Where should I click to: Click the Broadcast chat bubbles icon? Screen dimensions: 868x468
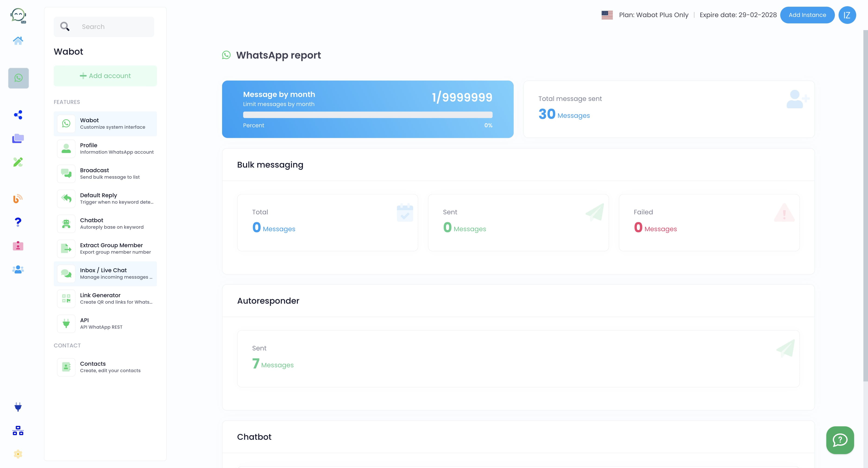66,173
